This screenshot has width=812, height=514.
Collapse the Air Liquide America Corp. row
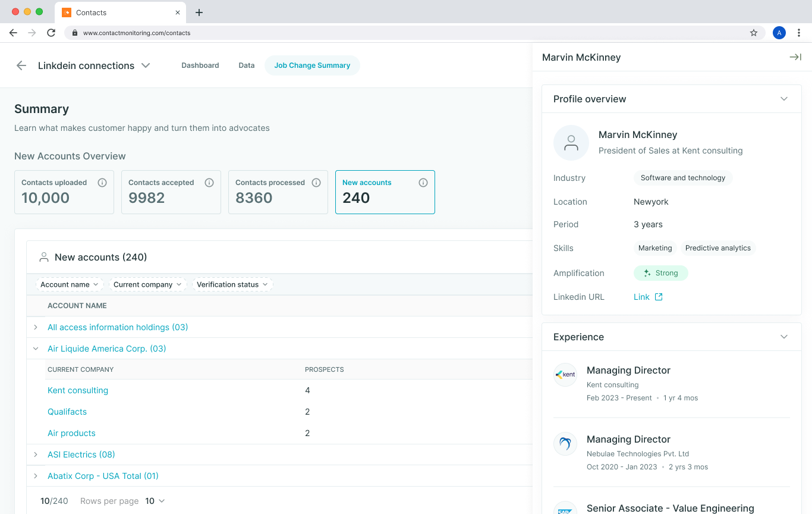pos(36,349)
